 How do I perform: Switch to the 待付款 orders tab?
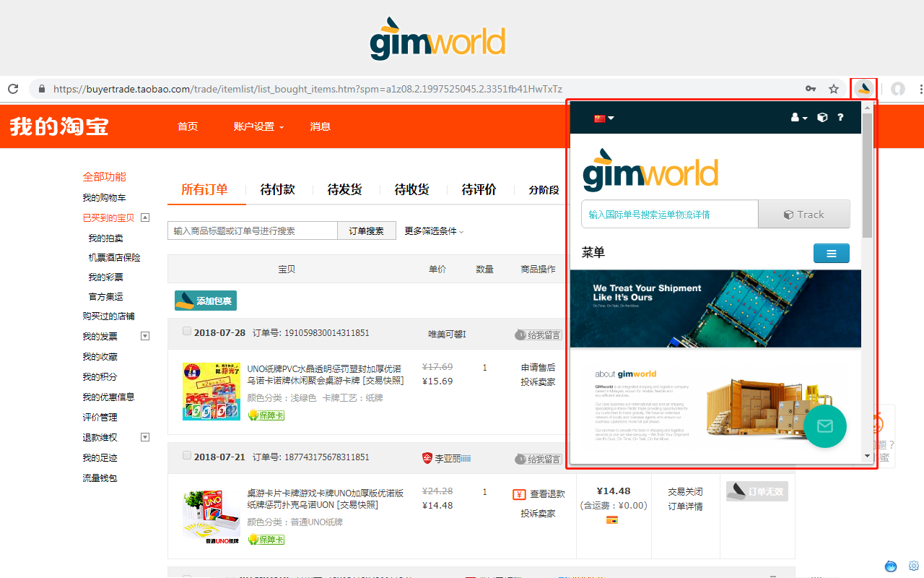click(x=278, y=189)
